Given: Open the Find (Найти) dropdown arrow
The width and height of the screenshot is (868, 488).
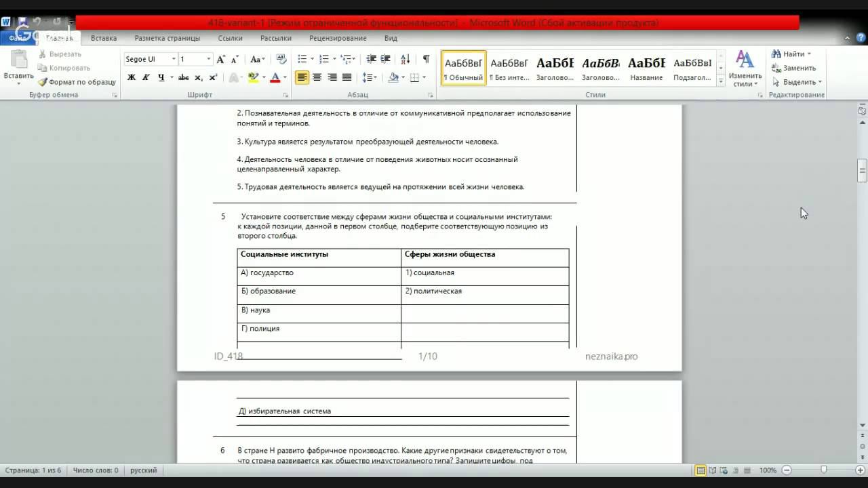Looking at the screenshot, I should point(809,54).
